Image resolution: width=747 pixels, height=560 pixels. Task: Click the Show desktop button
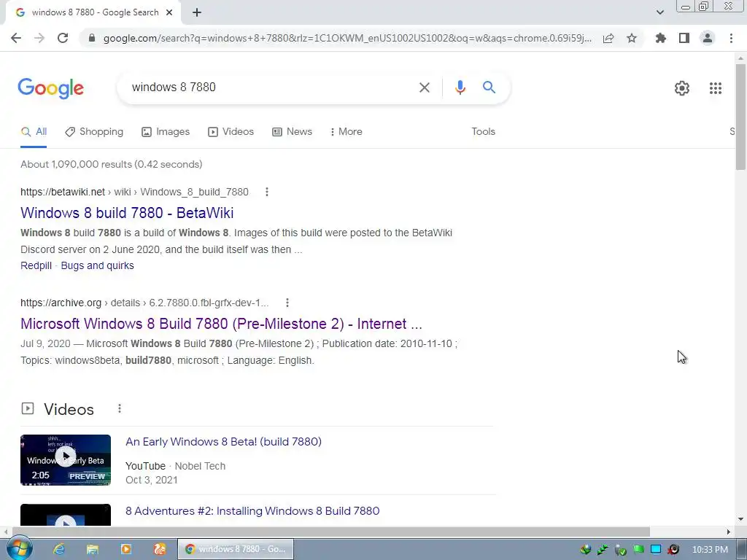click(741, 550)
